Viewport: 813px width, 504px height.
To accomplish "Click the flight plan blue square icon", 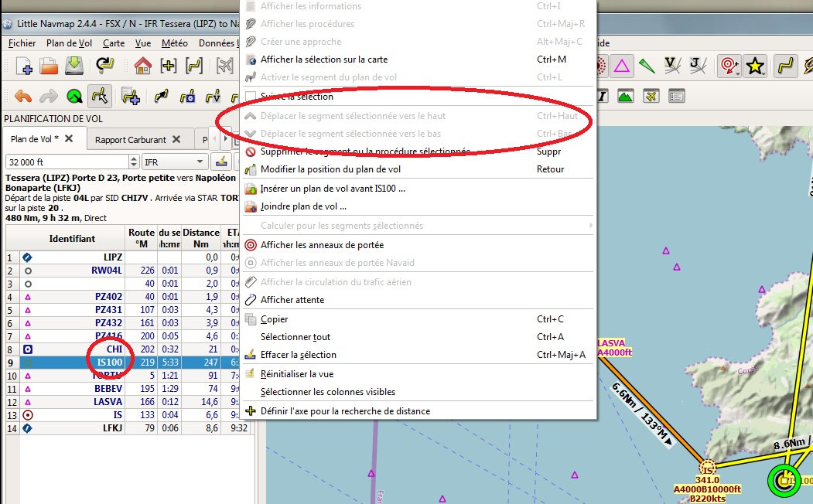I will point(187,97).
